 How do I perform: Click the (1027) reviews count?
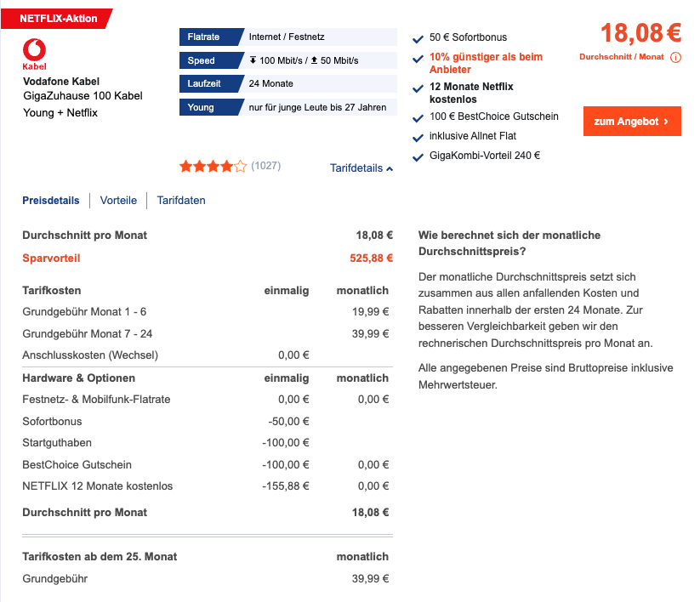click(266, 166)
